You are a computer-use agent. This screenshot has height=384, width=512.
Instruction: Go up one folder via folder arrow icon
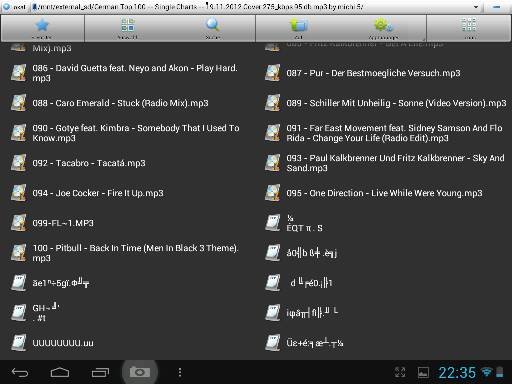(299, 28)
